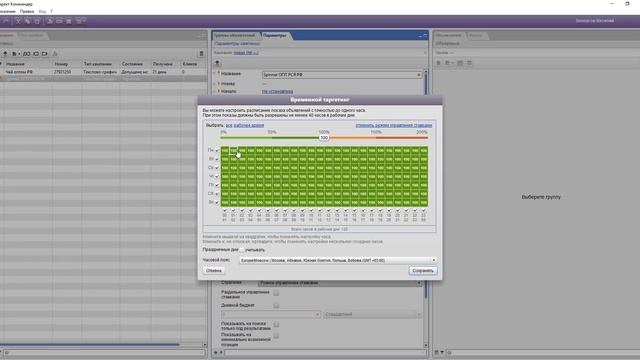Click the campaign start date 'не установлена' link

coord(278,91)
